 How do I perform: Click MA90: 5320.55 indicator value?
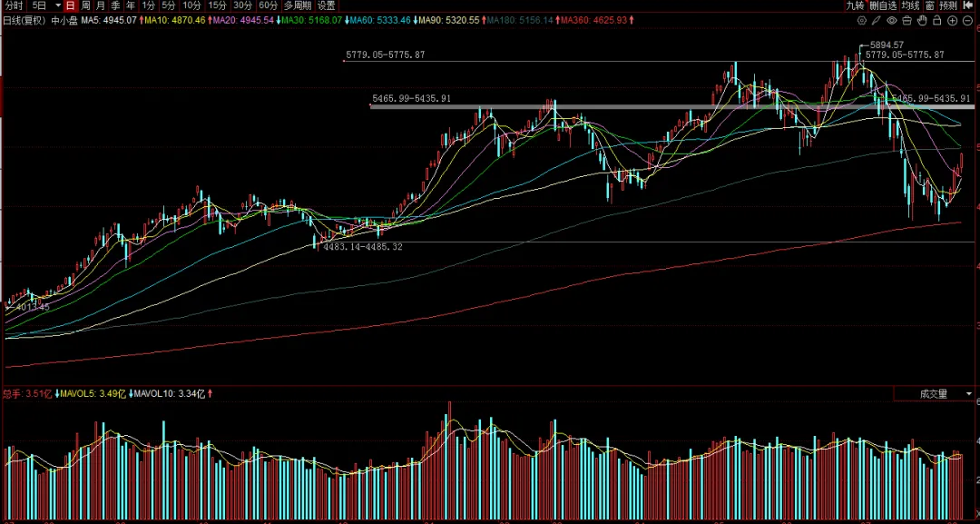[x=449, y=21]
